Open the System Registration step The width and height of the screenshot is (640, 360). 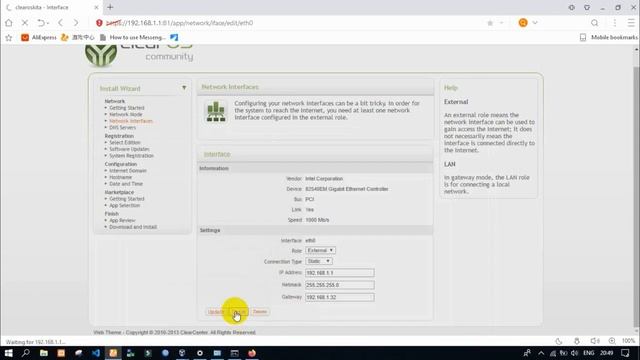[131, 156]
